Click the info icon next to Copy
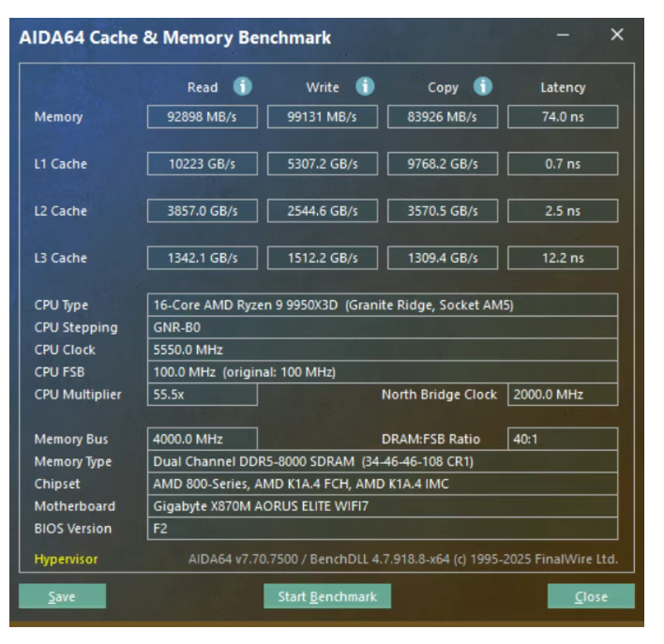Image resolution: width=664 pixels, height=644 pixels. tap(483, 87)
